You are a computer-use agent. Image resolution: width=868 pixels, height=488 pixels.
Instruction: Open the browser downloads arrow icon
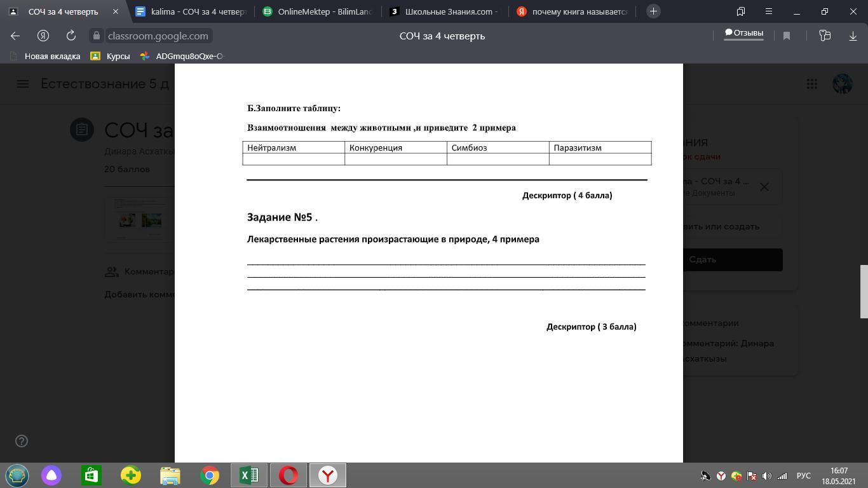point(853,36)
